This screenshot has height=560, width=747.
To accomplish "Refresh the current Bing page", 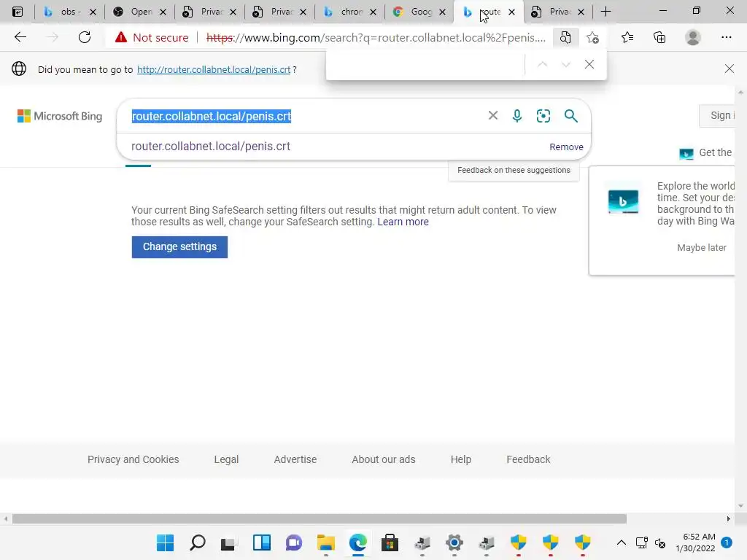I will (x=85, y=37).
